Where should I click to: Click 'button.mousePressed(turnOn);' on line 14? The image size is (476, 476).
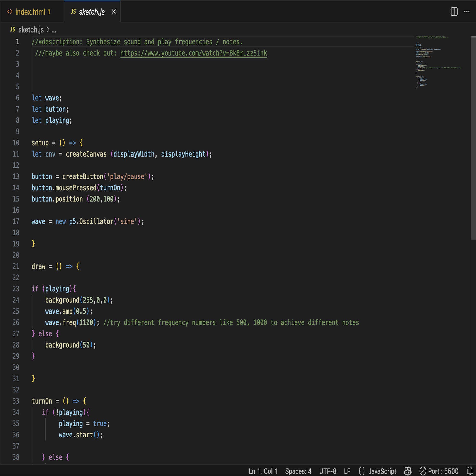click(x=79, y=188)
